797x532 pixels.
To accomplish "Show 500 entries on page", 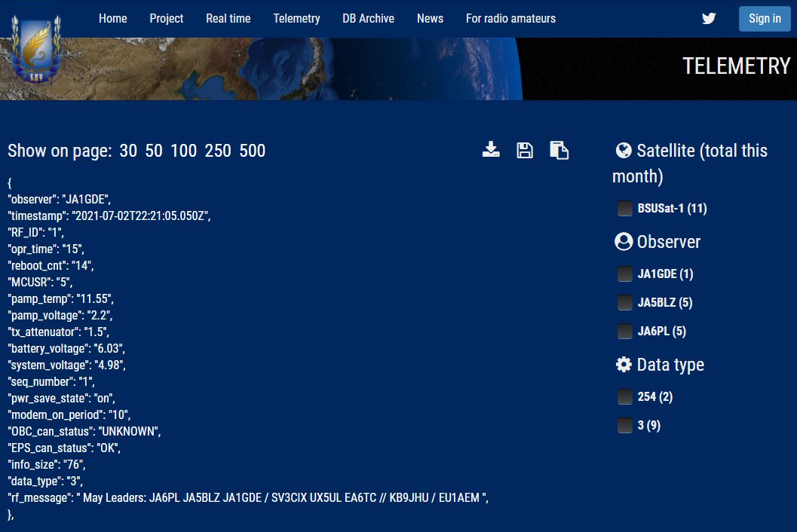I will click(253, 151).
